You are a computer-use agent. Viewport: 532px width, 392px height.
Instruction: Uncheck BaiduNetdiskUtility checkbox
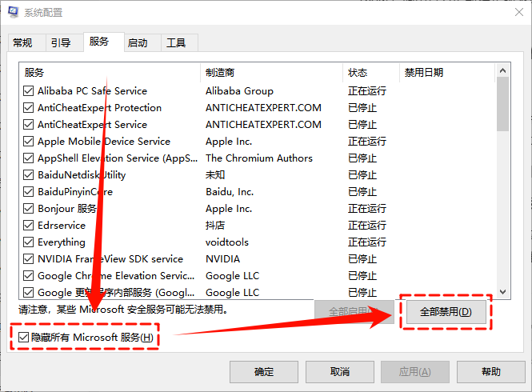29,174
